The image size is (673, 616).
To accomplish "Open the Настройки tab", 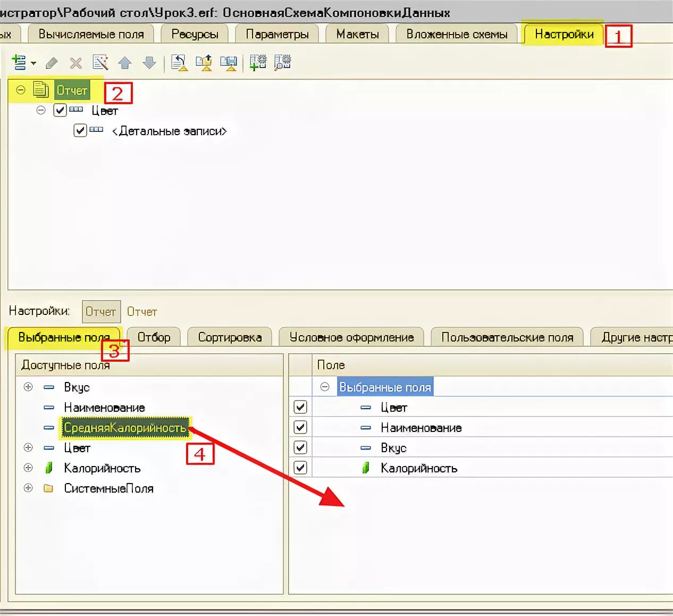I will [x=564, y=34].
